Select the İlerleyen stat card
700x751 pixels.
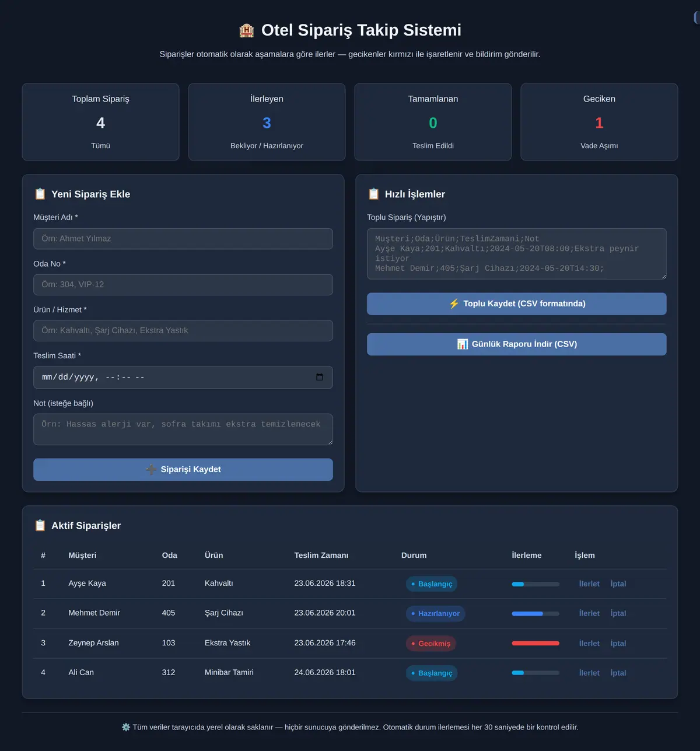point(267,122)
